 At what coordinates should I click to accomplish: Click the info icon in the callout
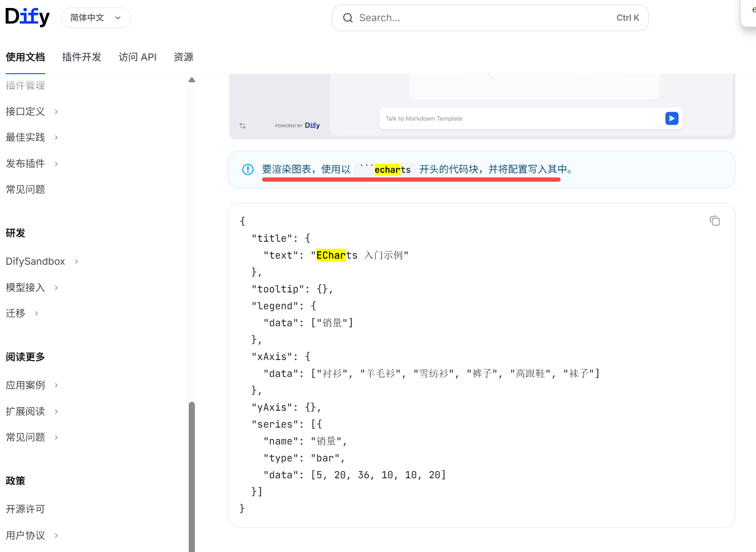[x=248, y=169]
